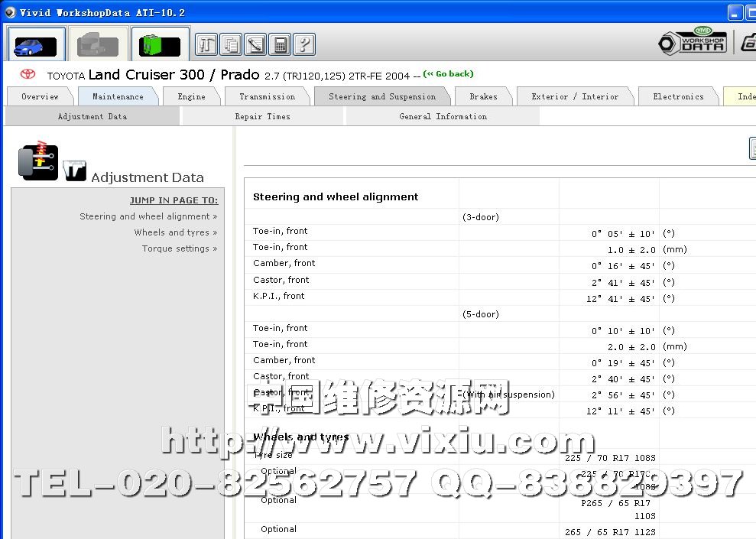Click the Vivid Workshop Data logo
Screen dimensions: 756x539
click(x=692, y=42)
